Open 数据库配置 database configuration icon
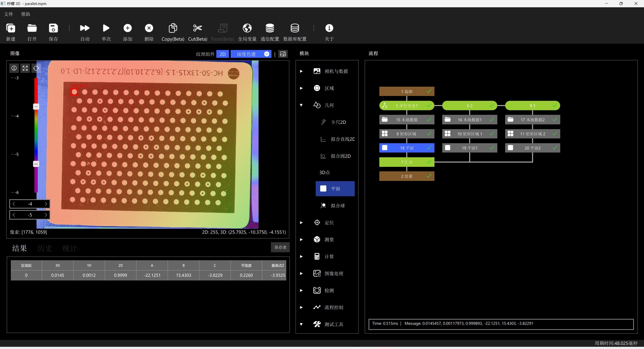The height and width of the screenshot is (349, 644). tap(295, 28)
